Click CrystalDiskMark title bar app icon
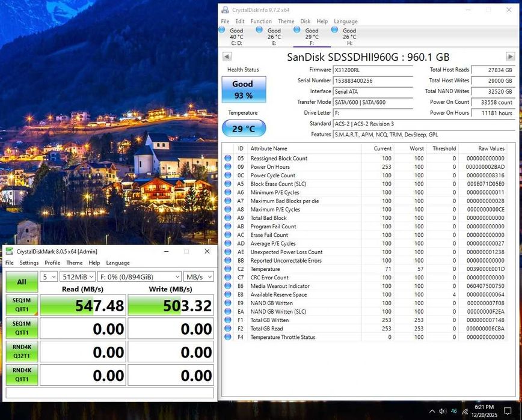 click(10, 251)
